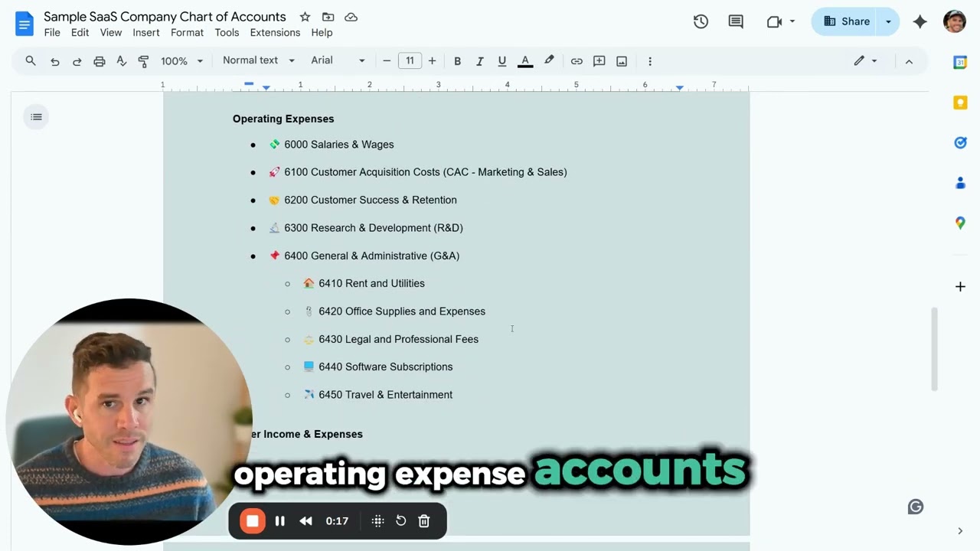Open the Format menu
This screenshot has width=980, height=551.
(187, 33)
